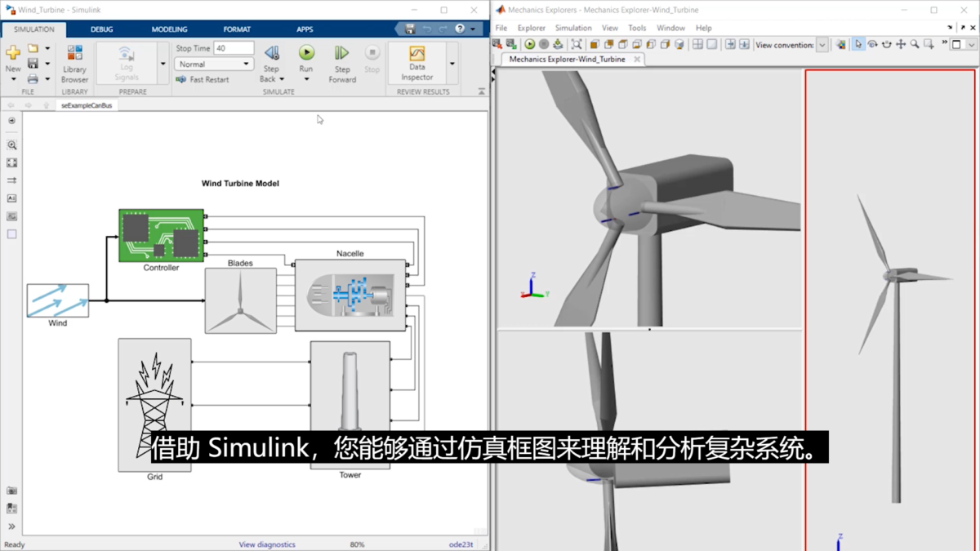
Task: Close the Mechanics Explorer-Wind_Turbine tab
Action: 638,60
